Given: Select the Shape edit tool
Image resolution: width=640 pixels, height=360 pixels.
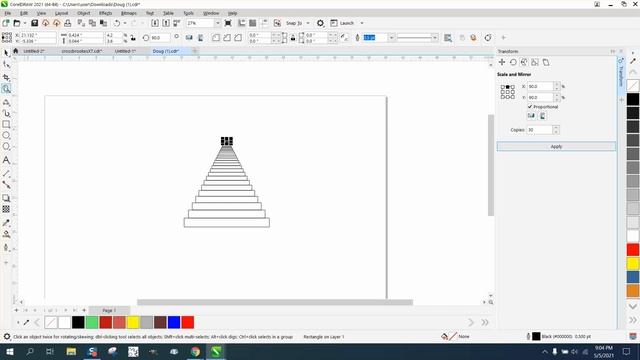Looking at the screenshot, I should click(6, 64).
